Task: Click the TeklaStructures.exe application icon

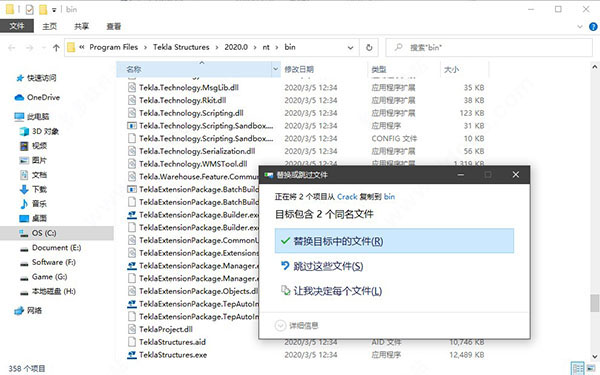Action: (x=132, y=355)
